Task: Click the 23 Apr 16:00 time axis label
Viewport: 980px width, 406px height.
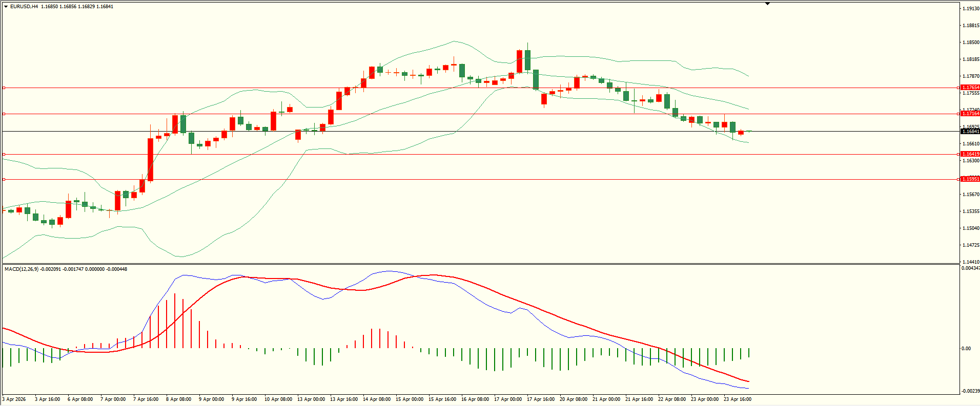Action: [x=737, y=399]
